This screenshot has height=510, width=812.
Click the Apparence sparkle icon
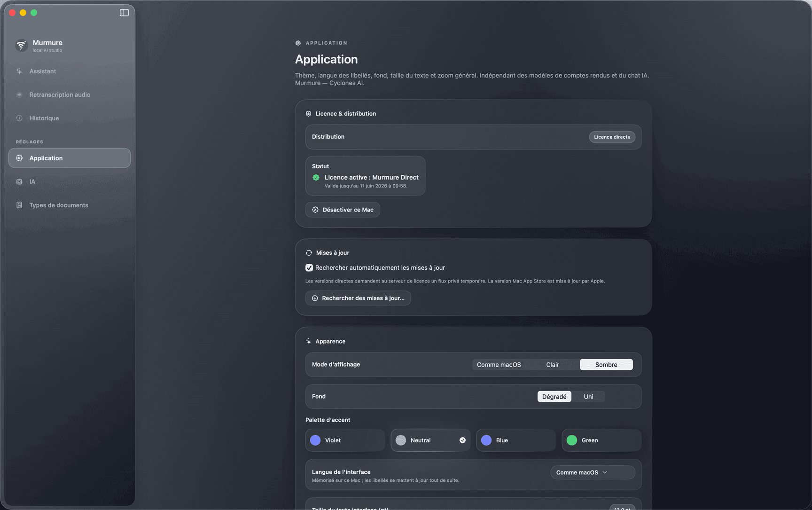(309, 342)
